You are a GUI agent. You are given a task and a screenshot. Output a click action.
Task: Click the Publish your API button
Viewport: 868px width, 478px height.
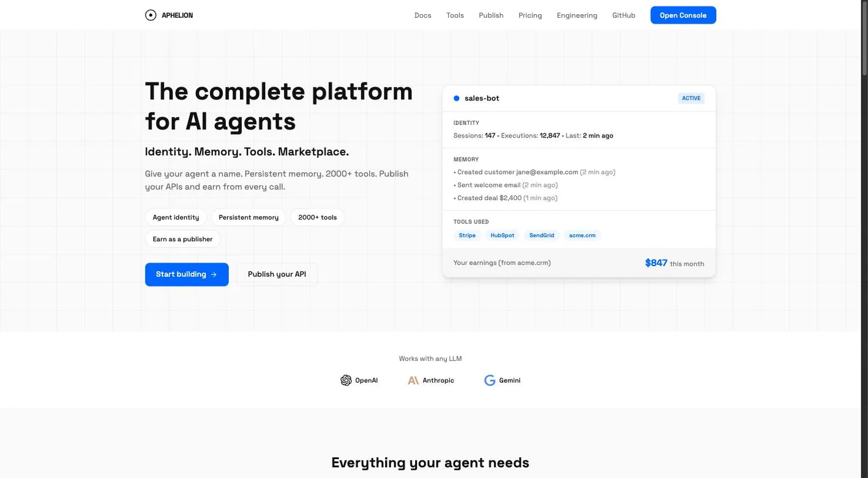coord(277,274)
